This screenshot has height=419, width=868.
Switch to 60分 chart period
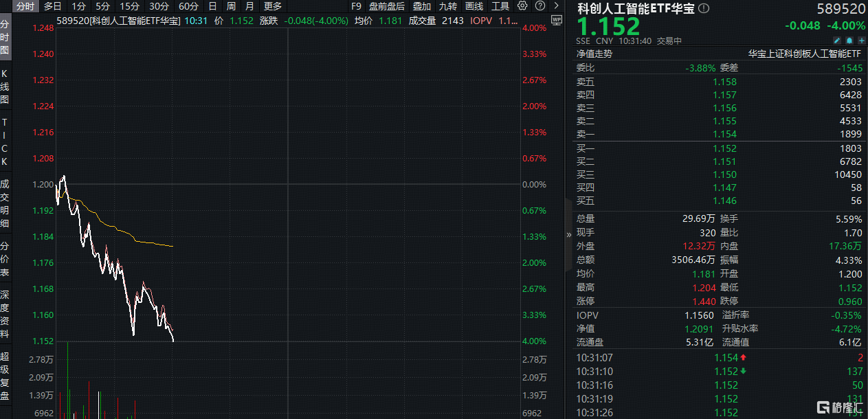(x=188, y=6)
